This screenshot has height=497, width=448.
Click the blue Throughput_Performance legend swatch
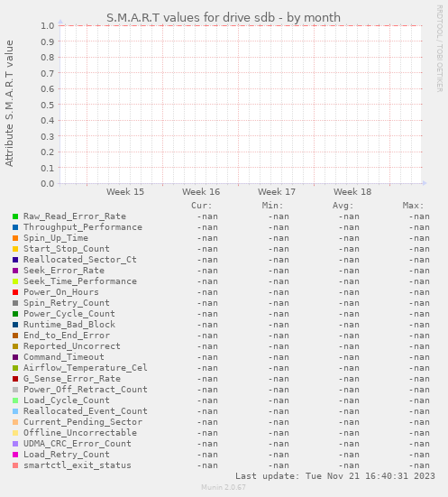coord(15,227)
